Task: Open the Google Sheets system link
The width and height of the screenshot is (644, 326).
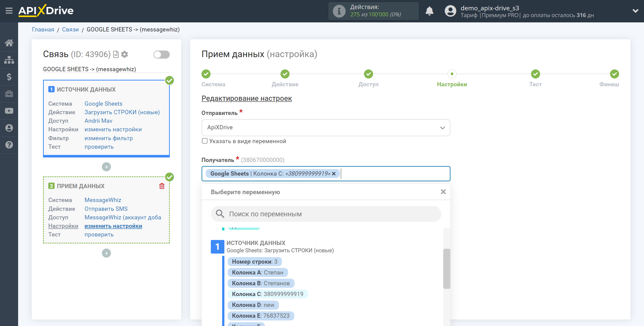Action: tap(103, 104)
